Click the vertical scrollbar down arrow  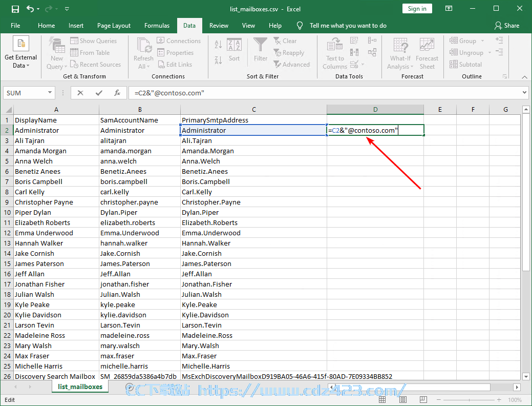[526, 376]
